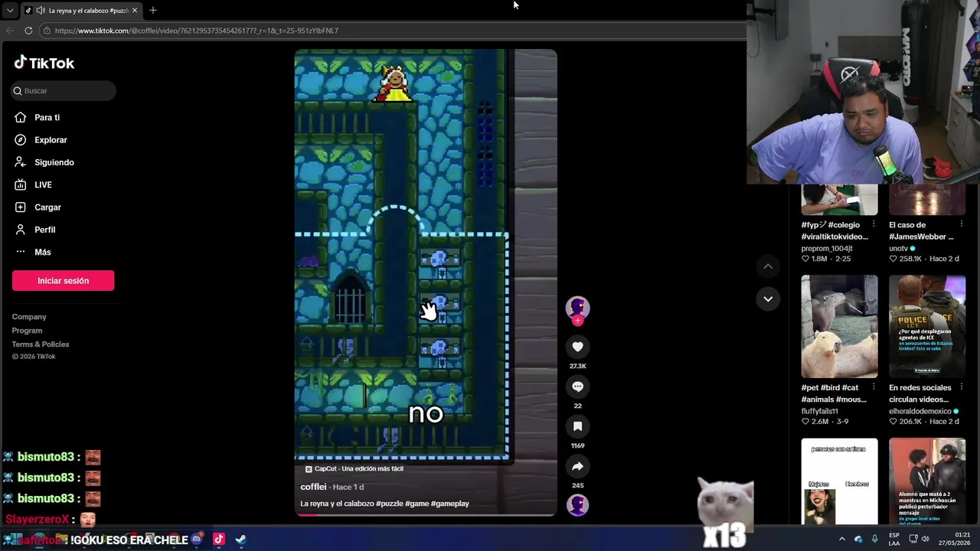Open the spinning sound disc

click(577, 505)
